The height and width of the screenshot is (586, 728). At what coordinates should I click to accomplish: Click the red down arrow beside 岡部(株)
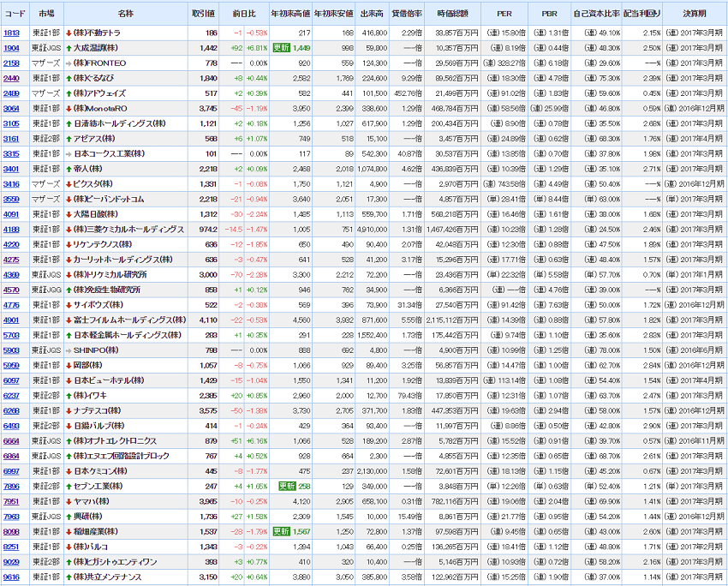pos(69,366)
